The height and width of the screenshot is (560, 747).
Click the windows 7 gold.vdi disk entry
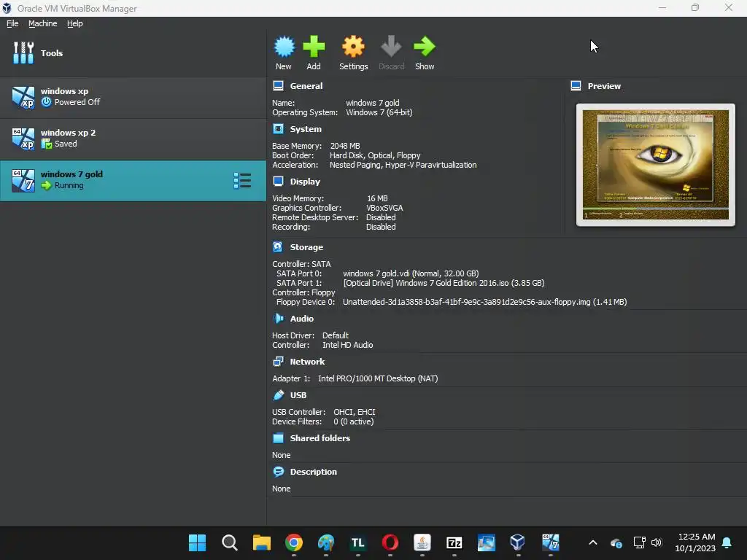click(x=411, y=273)
